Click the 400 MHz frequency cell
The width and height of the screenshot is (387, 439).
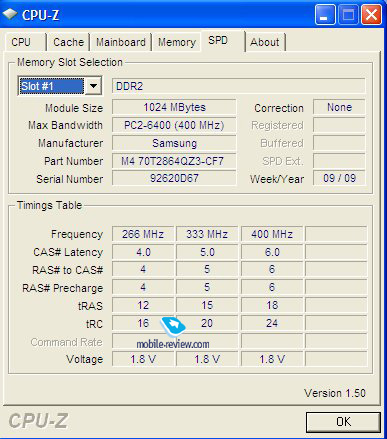[x=272, y=234]
